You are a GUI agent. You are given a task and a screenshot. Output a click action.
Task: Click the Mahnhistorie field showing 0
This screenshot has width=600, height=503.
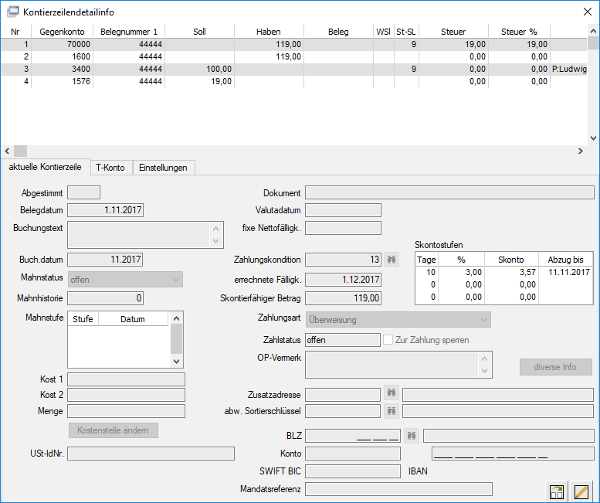(106, 298)
